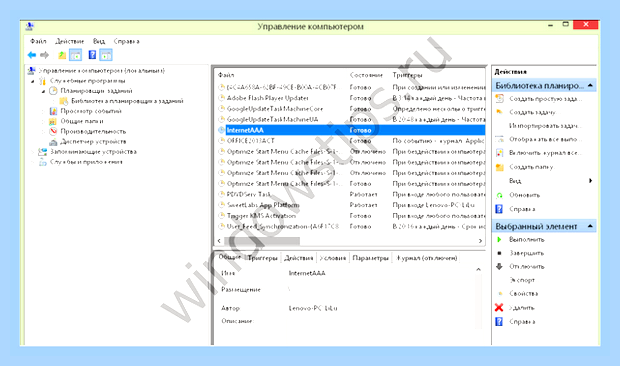This screenshot has height=366, width=620.
Task: Select Trigger KMS Activation task
Action: [x=261, y=216]
